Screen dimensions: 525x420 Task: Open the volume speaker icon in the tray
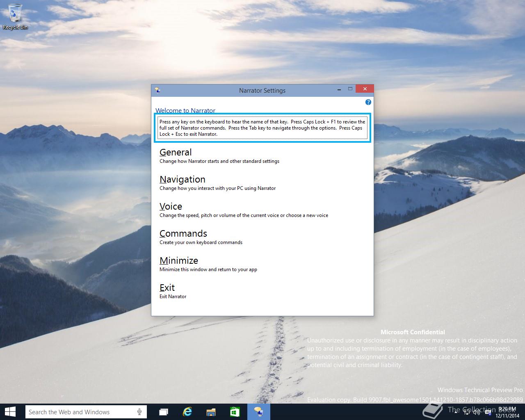tap(476, 412)
